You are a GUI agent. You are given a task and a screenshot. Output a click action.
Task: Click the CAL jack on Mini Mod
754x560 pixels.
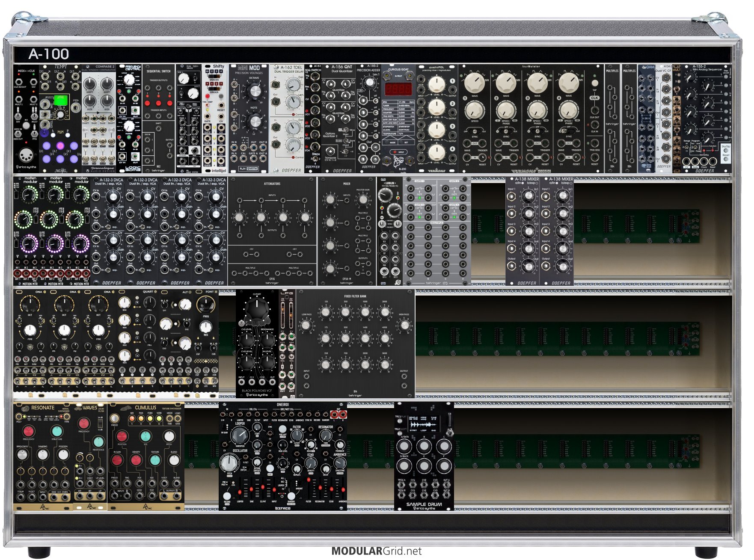[x=243, y=159]
